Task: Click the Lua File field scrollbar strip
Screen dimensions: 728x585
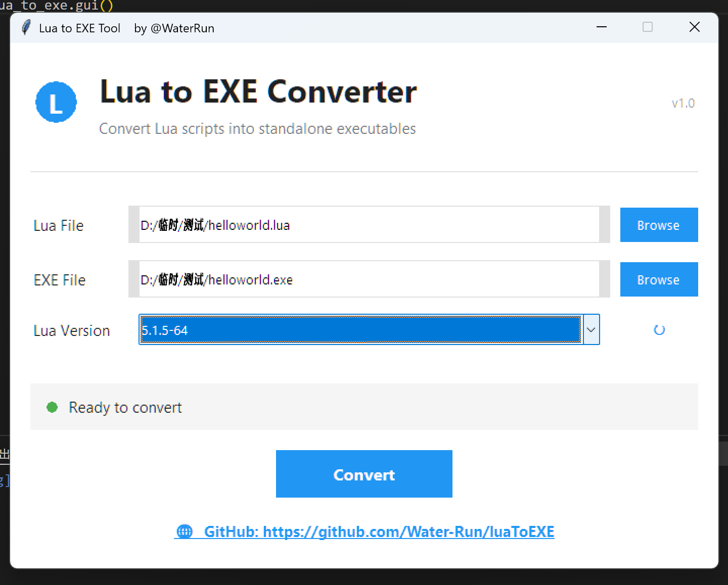Action: tap(605, 225)
